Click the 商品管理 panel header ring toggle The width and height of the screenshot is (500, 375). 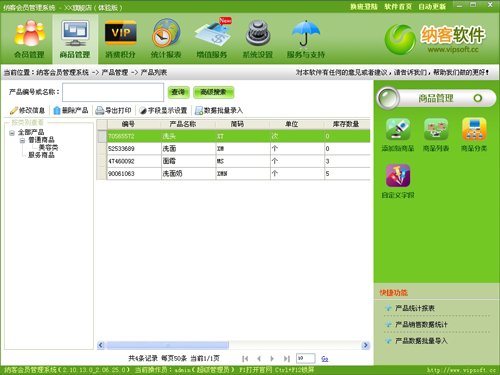tap(478, 98)
